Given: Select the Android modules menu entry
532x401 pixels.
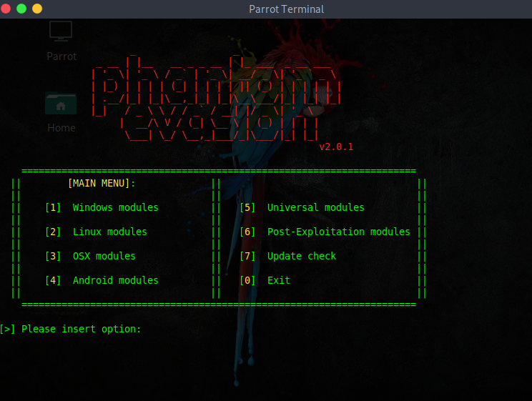Looking at the screenshot, I should point(115,280).
